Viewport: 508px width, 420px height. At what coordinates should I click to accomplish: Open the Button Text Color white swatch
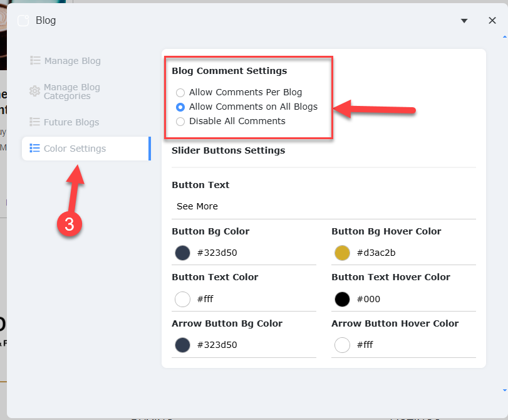(182, 299)
